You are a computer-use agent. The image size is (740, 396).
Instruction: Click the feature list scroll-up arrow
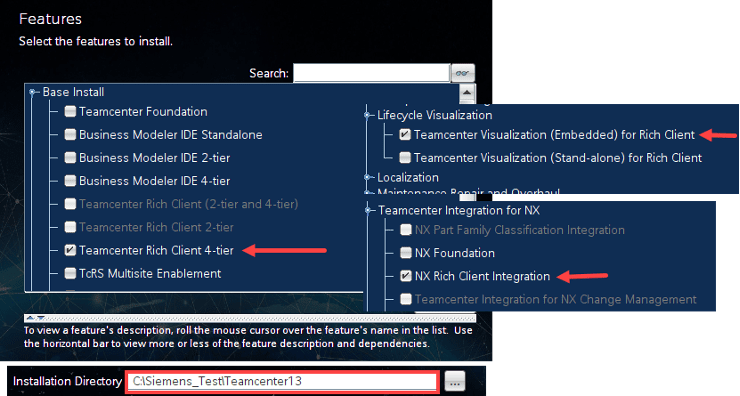[467, 93]
